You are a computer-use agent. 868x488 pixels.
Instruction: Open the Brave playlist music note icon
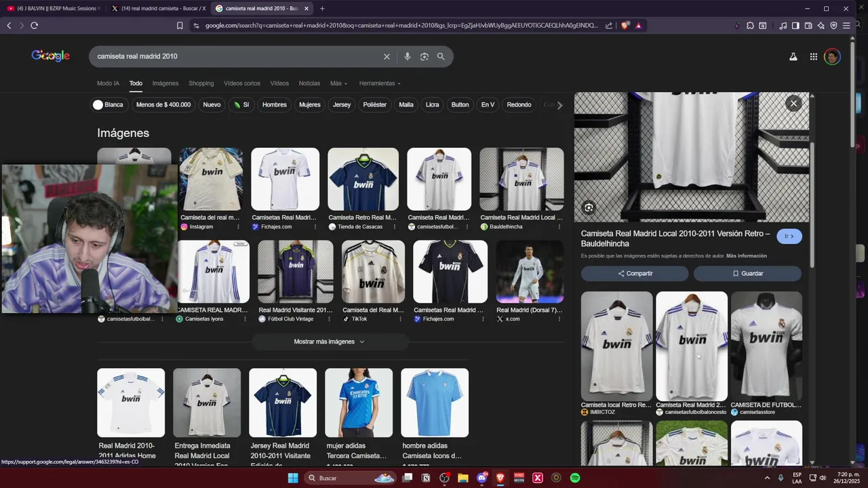(x=783, y=26)
